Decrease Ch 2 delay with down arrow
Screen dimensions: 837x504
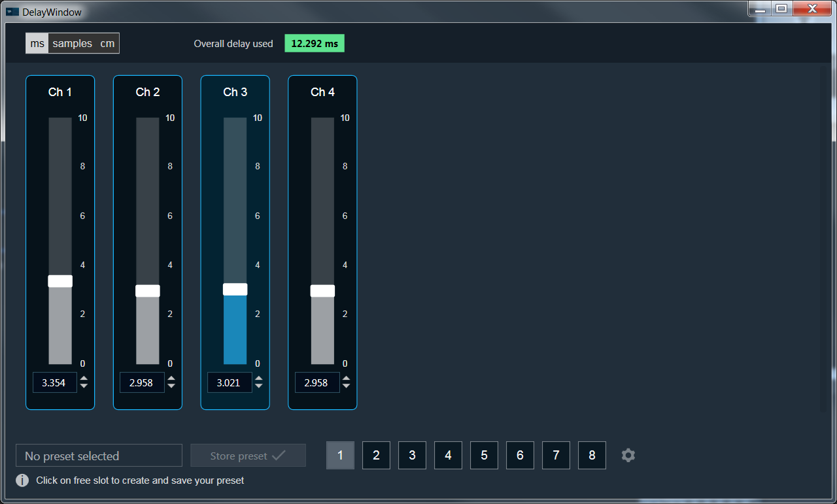point(171,386)
